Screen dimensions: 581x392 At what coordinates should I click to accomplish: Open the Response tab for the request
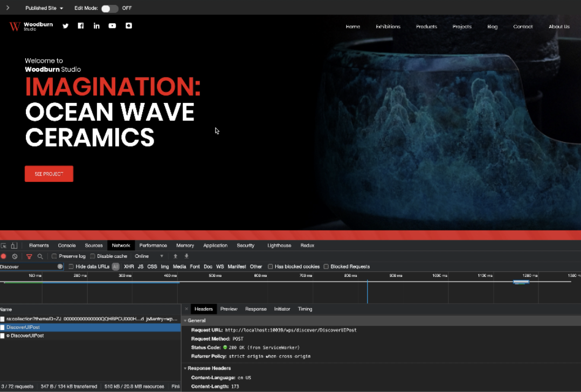(255, 309)
